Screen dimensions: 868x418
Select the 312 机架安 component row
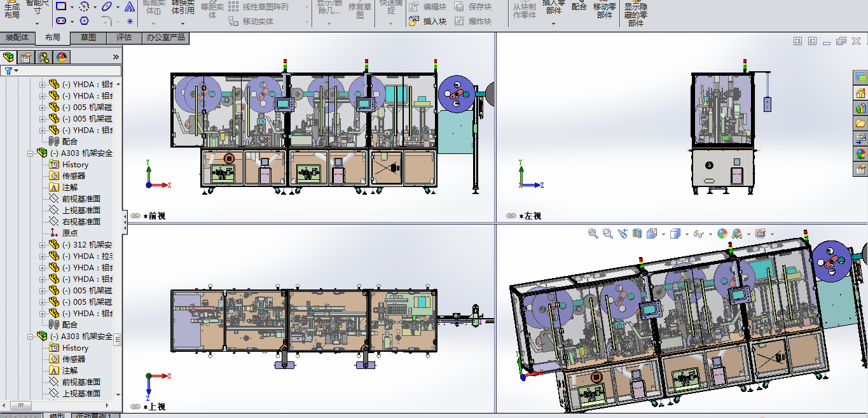pyautogui.click(x=81, y=245)
